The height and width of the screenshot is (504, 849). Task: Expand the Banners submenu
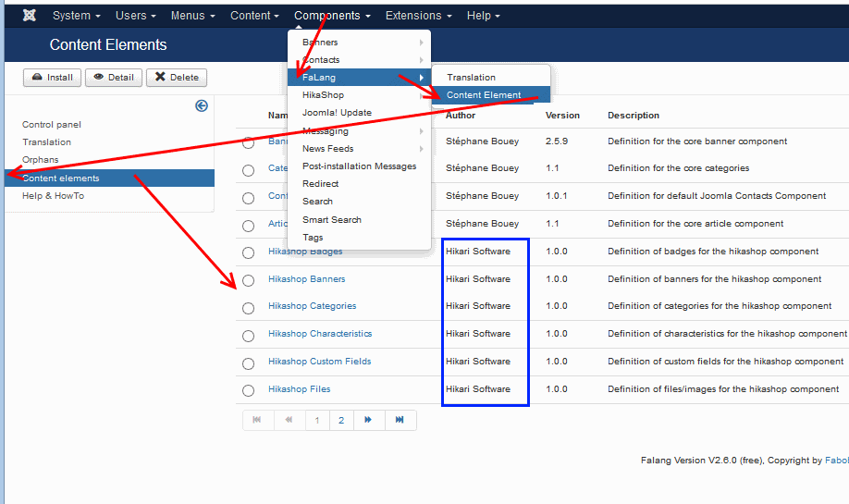[359, 43]
